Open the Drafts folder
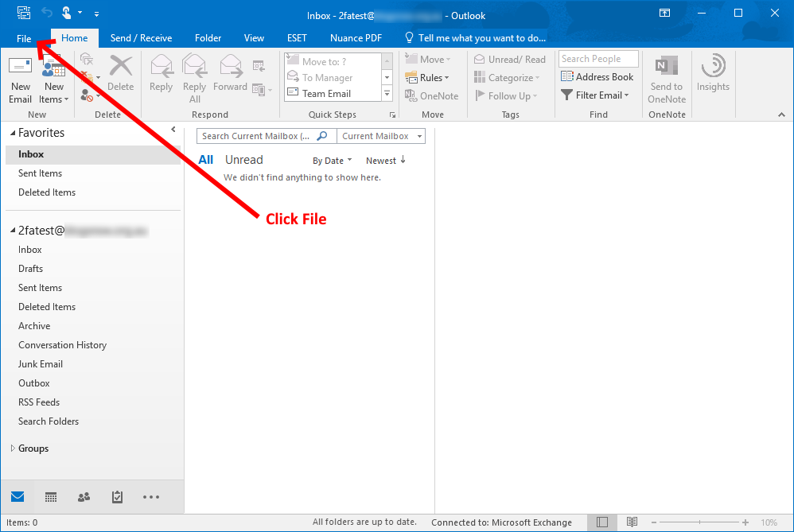Screen dimensions: 794x532 pyautogui.click(x=30, y=269)
